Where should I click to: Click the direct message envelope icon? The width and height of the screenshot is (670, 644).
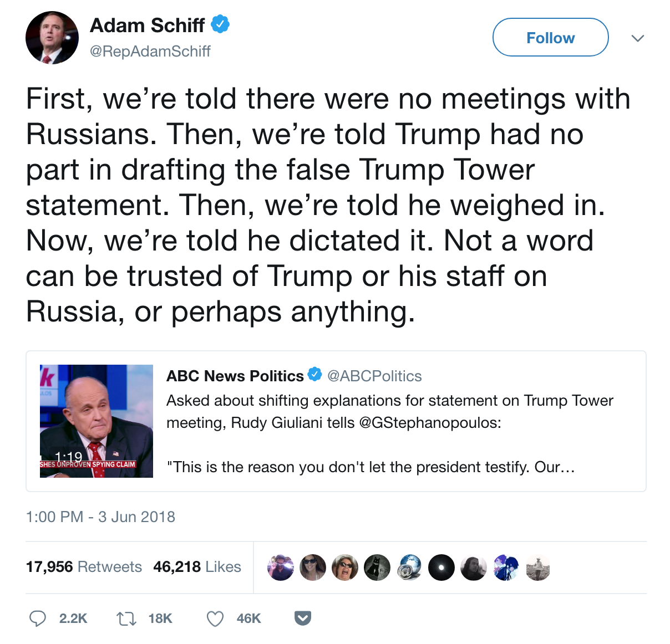303,618
